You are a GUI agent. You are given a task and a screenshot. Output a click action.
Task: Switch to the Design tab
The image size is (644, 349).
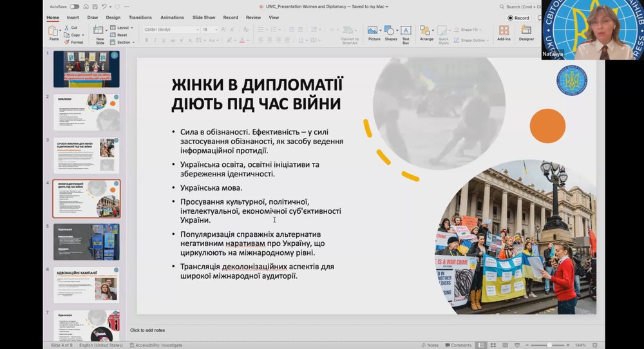113,17
